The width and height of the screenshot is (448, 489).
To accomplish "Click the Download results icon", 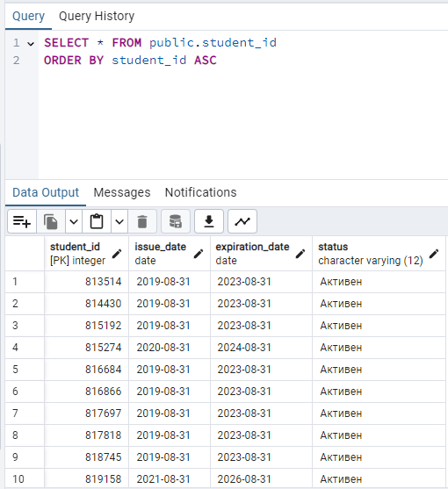I will 209,222.
